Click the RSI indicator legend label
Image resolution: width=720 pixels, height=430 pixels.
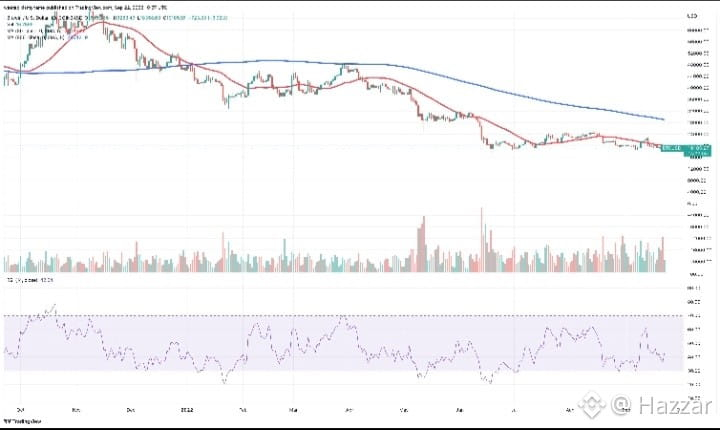28,280
